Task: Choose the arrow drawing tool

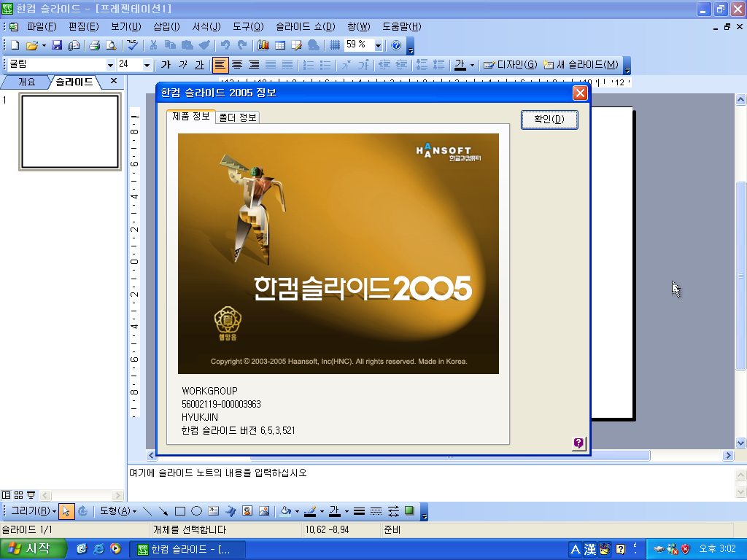Action: [163, 511]
